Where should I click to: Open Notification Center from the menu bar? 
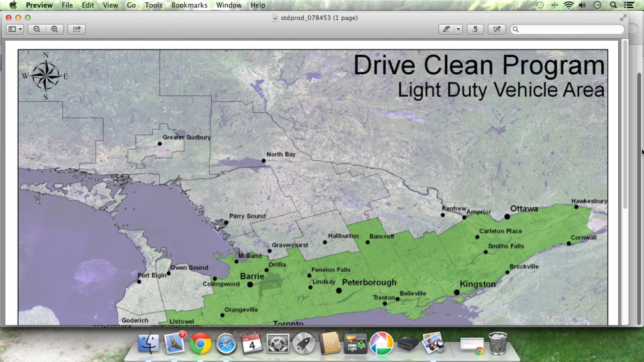click(x=630, y=5)
